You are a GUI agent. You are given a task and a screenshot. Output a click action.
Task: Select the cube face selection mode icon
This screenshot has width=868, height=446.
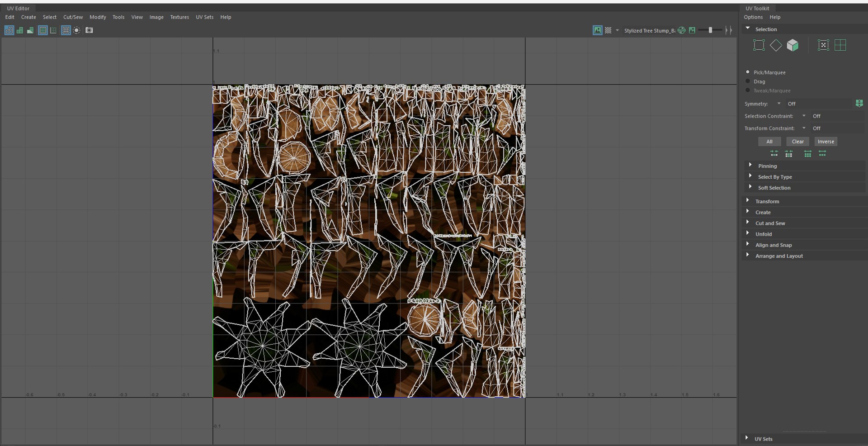tap(793, 45)
